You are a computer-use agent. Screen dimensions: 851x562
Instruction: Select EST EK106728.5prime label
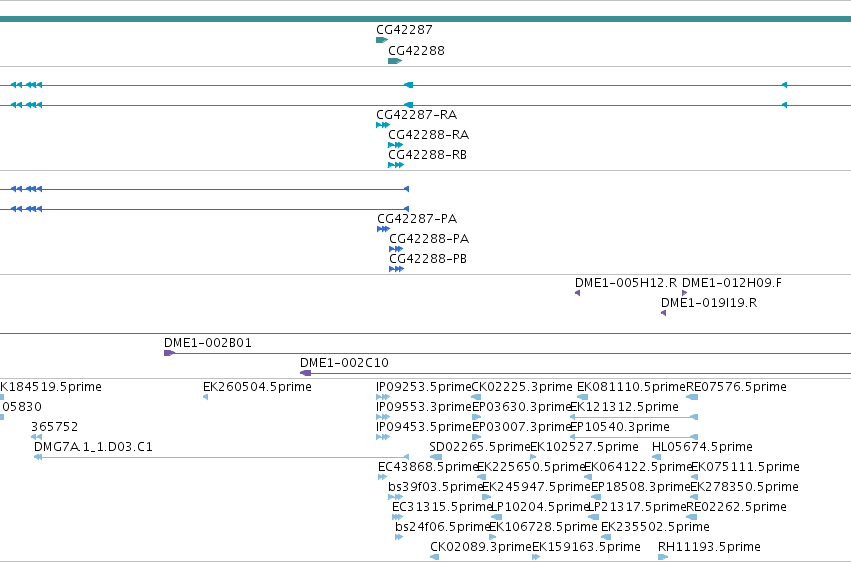pos(543,527)
